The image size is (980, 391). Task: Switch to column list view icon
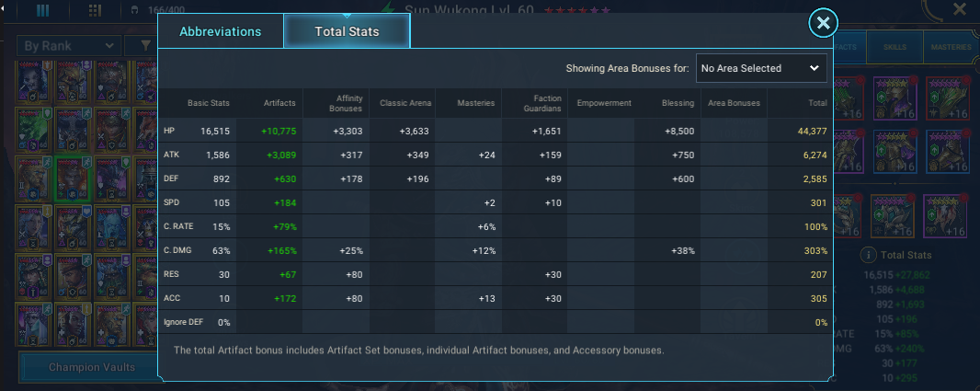click(x=43, y=10)
